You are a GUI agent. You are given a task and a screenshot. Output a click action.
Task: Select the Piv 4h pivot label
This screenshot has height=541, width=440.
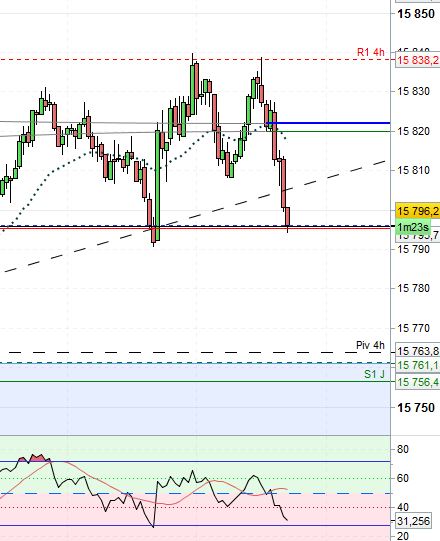tap(370, 345)
